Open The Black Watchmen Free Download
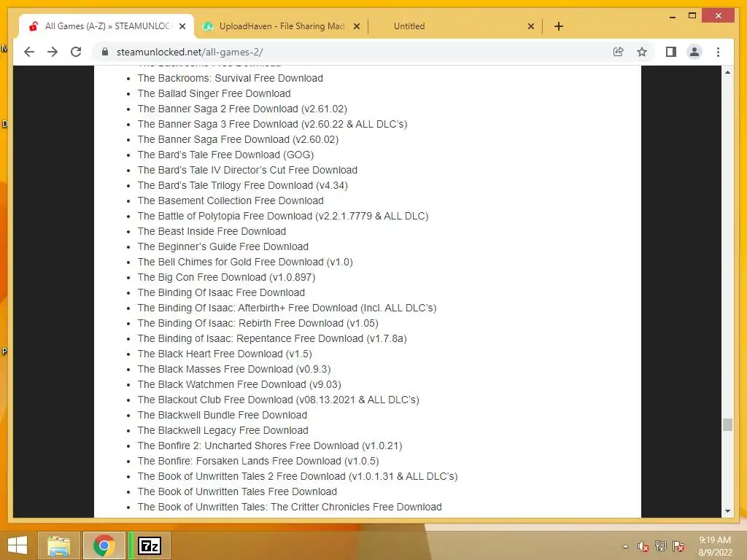Screen dimensions: 747x560 tap(239, 384)
